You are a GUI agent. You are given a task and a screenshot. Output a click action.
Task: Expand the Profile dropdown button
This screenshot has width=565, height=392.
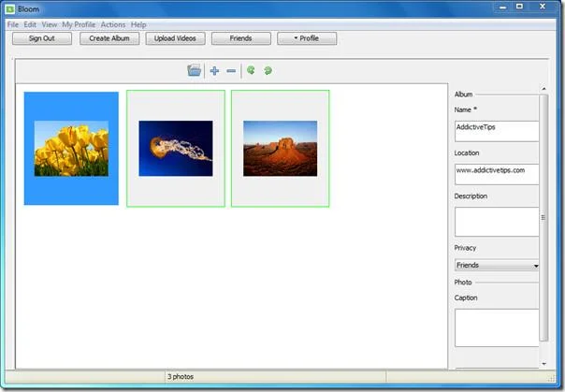click(x=307, y=38)
